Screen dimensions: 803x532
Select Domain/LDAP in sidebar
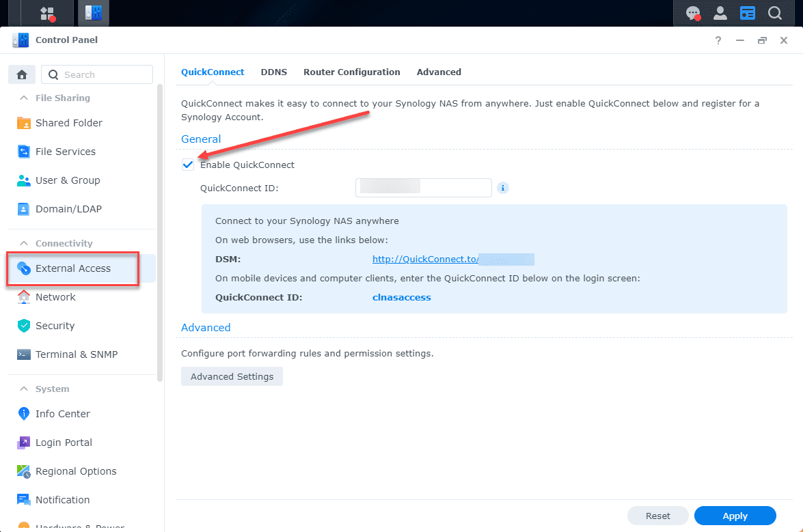(68, 209)
